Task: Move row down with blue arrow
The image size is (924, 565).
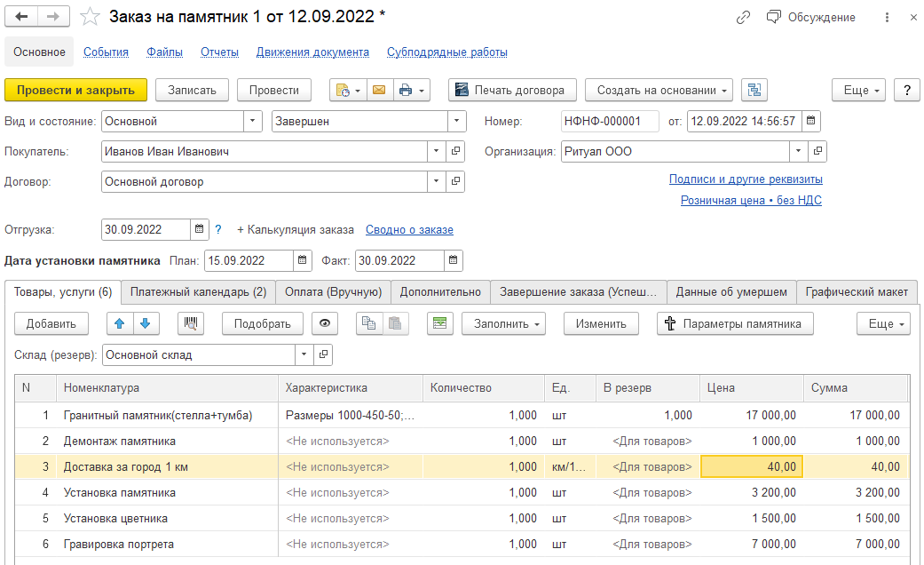Action: (146, 323)
